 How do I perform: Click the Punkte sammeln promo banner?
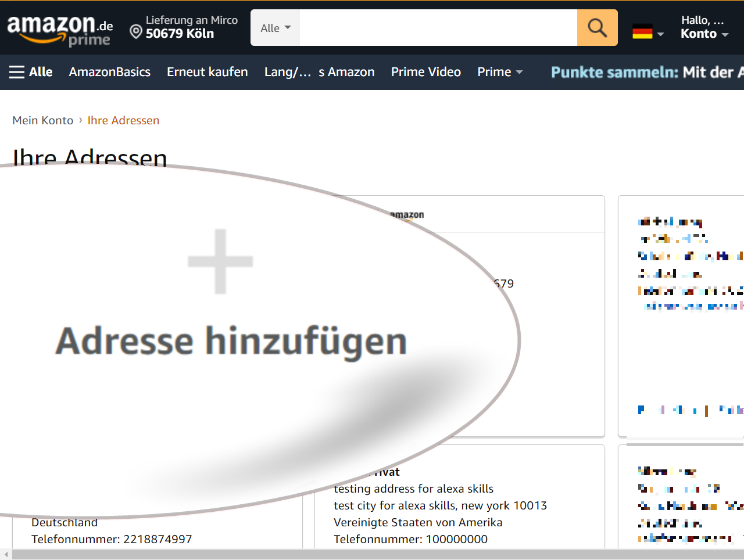(647, 72)
